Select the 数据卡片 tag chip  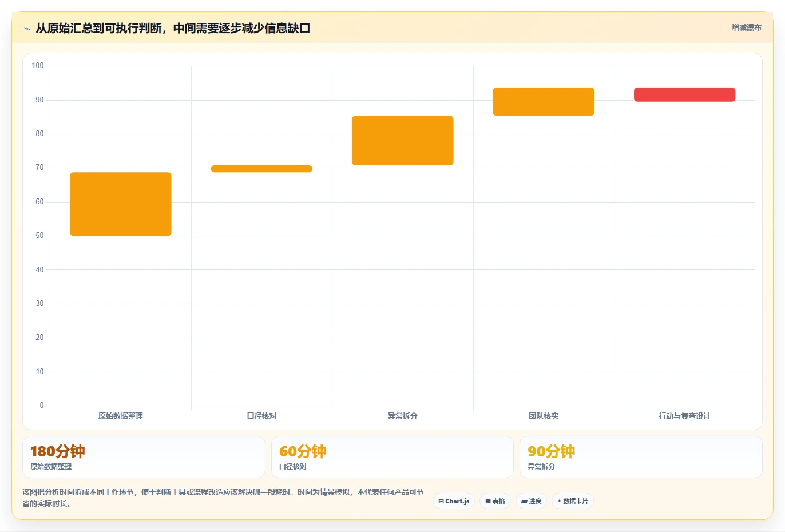pos(573,501)
